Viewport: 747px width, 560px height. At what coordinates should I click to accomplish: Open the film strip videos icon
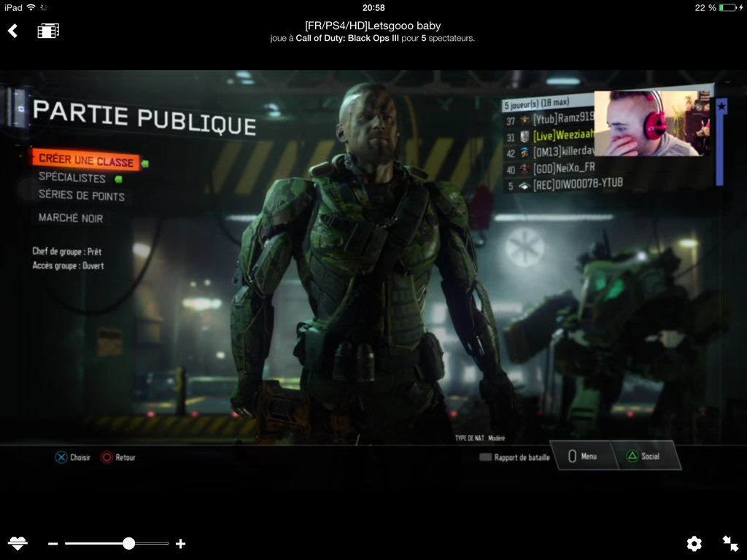48,31
